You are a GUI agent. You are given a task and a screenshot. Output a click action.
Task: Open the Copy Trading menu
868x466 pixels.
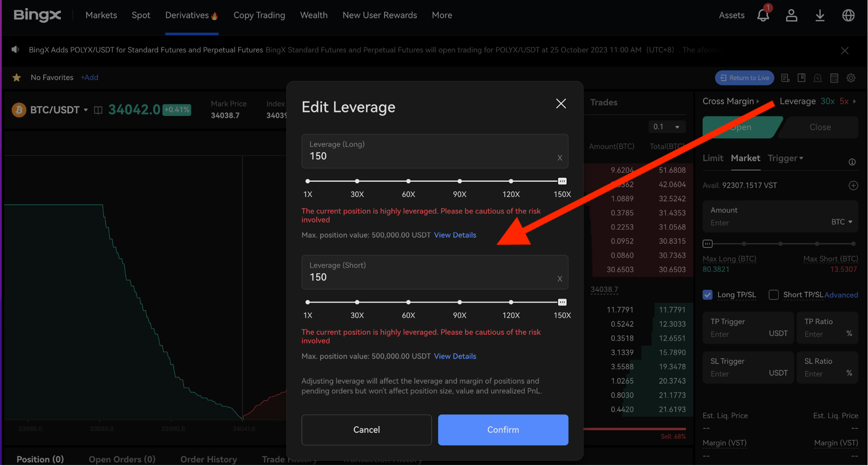(259, 15)
